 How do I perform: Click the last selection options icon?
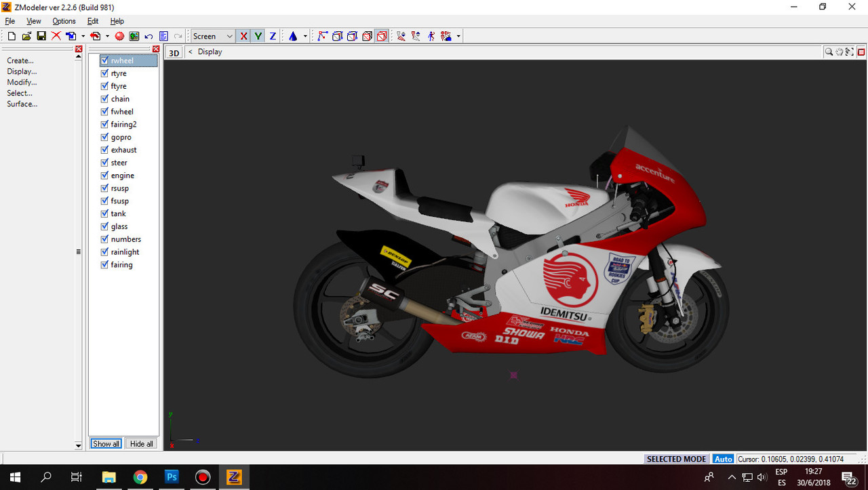pyautogui.click(x=446, y=36)
